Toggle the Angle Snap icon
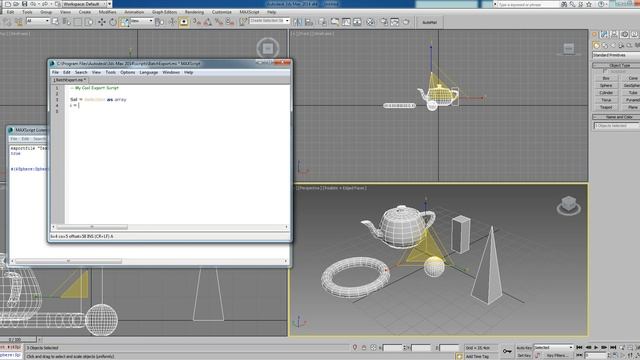This screenshot has width=640, height=360. tap(207, 22)
